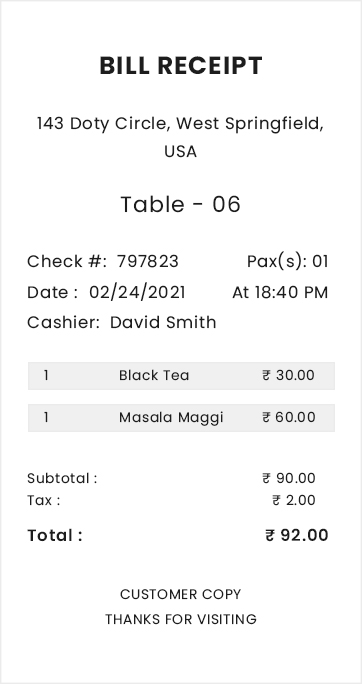The width and height of the screenshot is (362, 684).
Task: Click the Masala Maggi price ₹ 60.00
Action: pos(288,417)
